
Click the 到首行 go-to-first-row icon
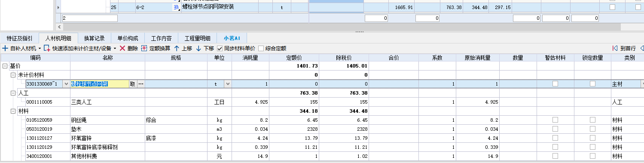(x=615, y=49)
